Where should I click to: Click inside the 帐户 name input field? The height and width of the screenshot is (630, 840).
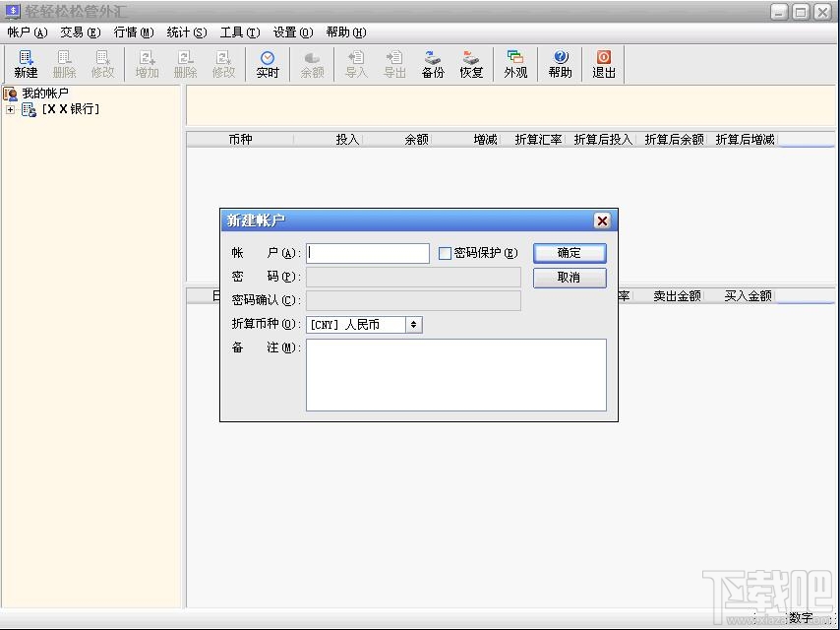click(x=367, y=253)
